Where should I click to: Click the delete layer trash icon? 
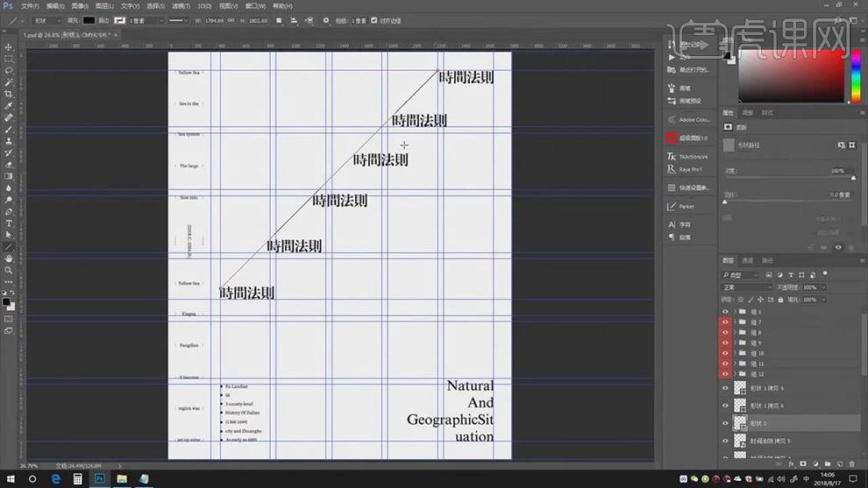coord(851,463)
